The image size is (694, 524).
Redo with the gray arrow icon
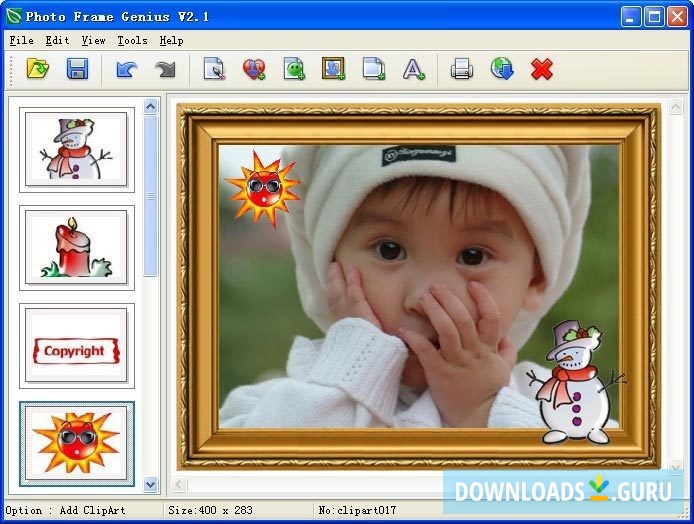pos(166,69)
